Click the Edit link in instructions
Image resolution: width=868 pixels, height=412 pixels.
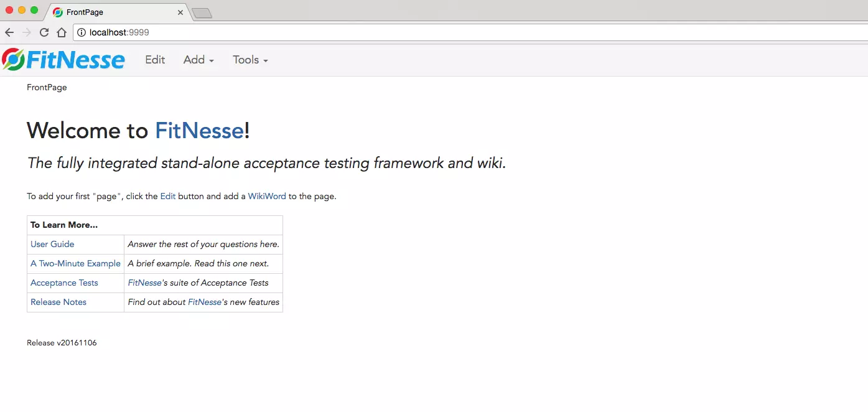click(168, 197)
